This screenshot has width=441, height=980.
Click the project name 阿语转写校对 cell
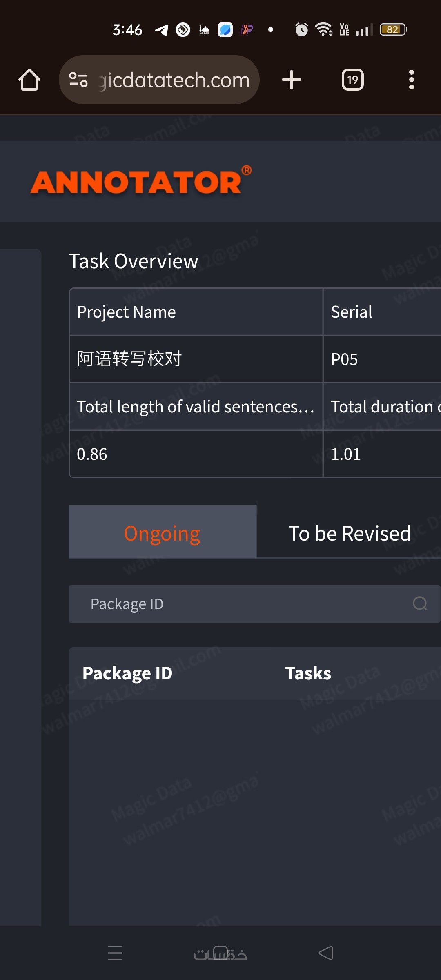point(129,359)
